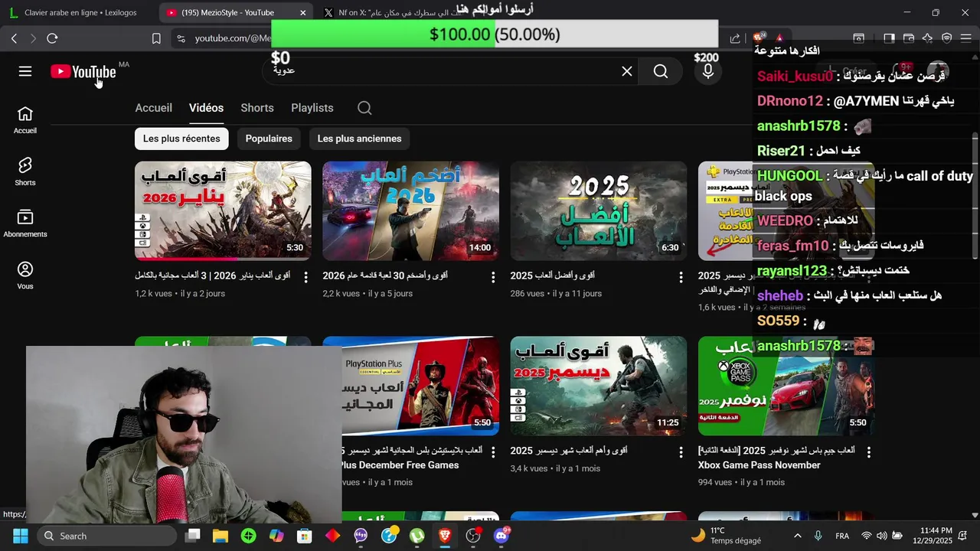Sort videos by Les plus anciennes
Image resolution: width=980 pixels, height=551 pixels.
coord(359,139)
